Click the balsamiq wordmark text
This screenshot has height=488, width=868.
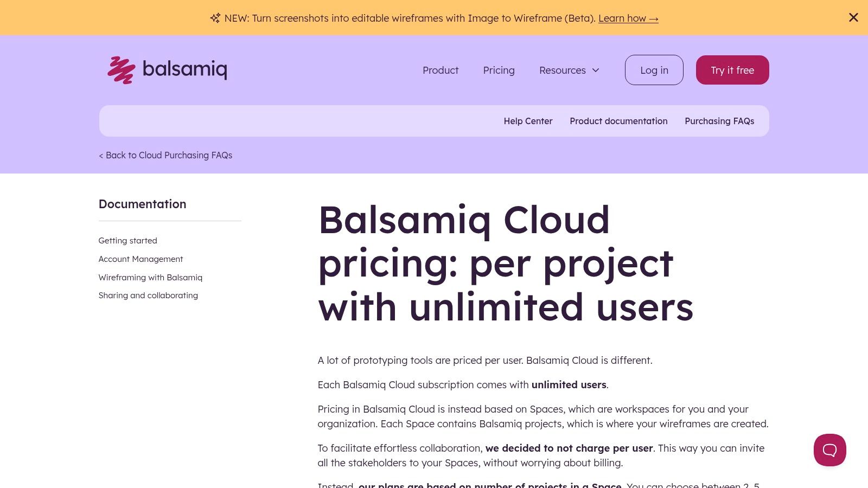[184, 69]
